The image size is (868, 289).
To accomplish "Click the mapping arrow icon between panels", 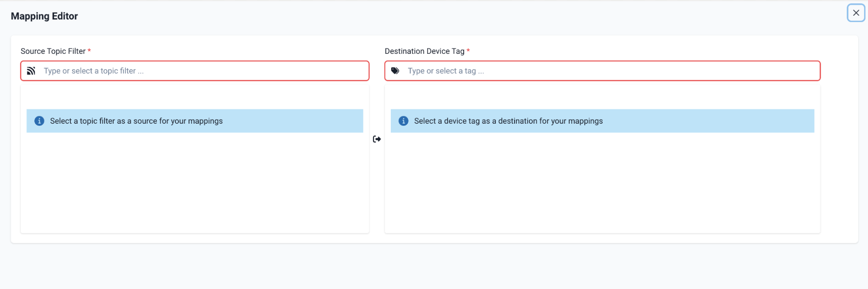I will pos(377,139).
